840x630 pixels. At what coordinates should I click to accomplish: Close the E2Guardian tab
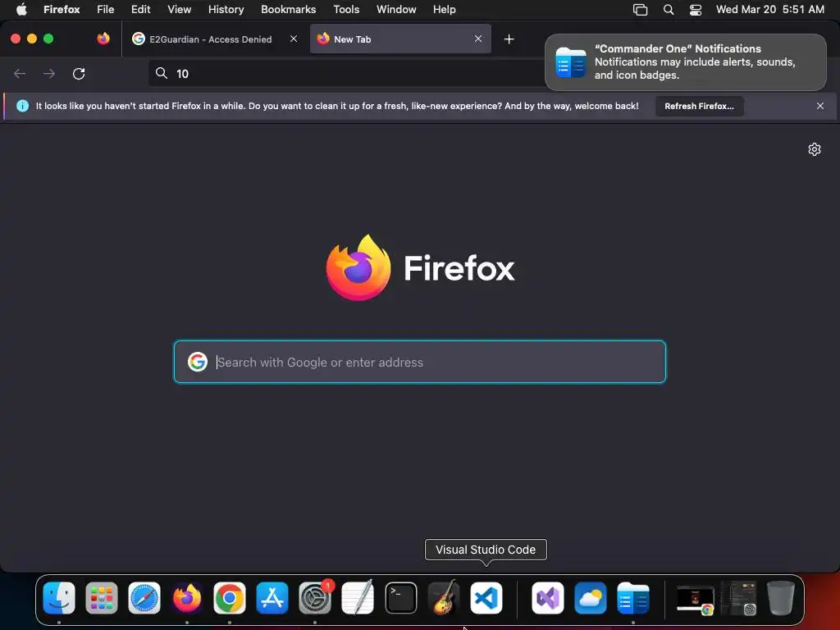[294, 39]
